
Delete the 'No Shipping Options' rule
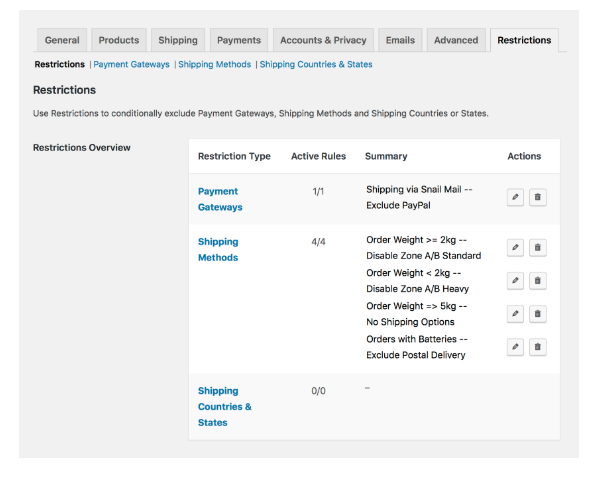(x=537, y=314)
